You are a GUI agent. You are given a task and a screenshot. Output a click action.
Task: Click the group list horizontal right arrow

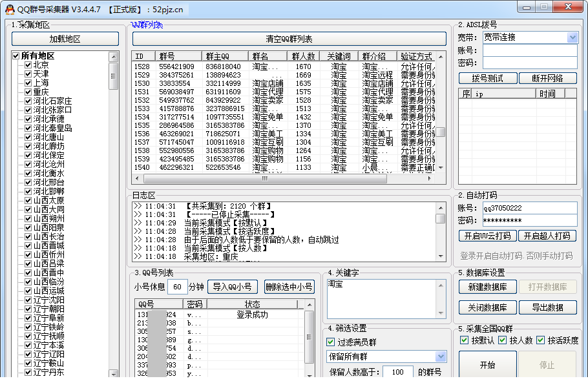[430, 179]
